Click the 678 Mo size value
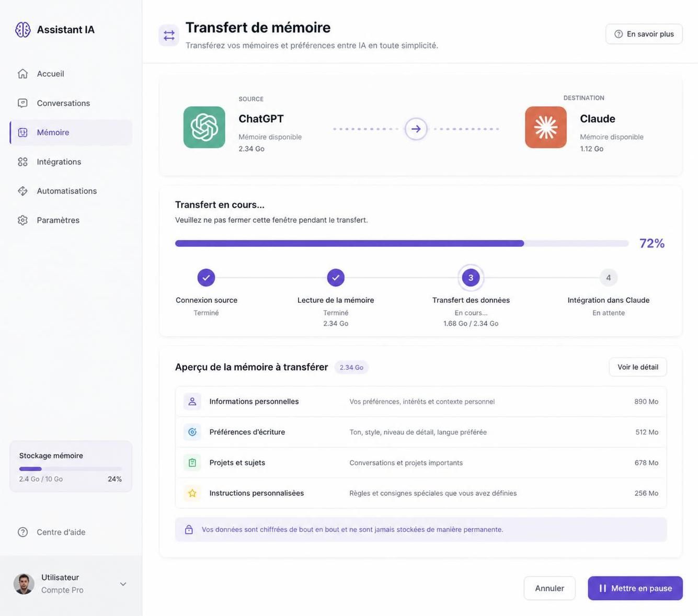 646,463
